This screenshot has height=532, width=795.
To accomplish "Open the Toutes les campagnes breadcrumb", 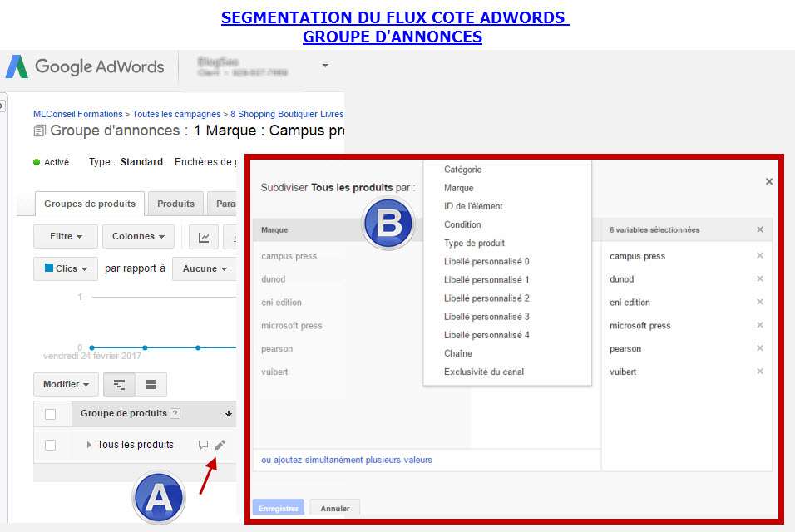I will click(x=176, y=114).
